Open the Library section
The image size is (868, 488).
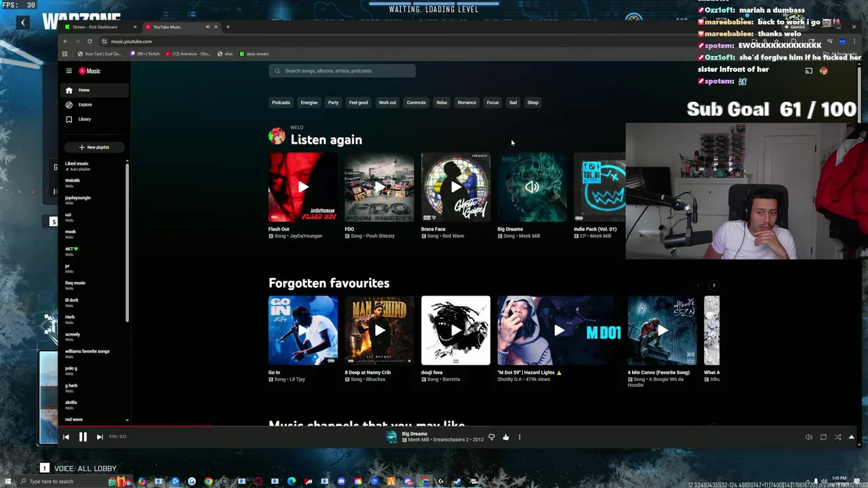(94, 119)
